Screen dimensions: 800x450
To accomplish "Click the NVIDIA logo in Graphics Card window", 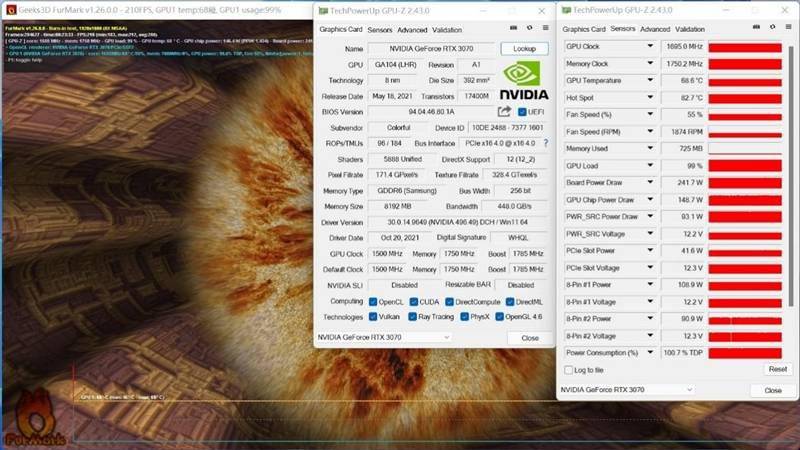I will pos(523,80).
